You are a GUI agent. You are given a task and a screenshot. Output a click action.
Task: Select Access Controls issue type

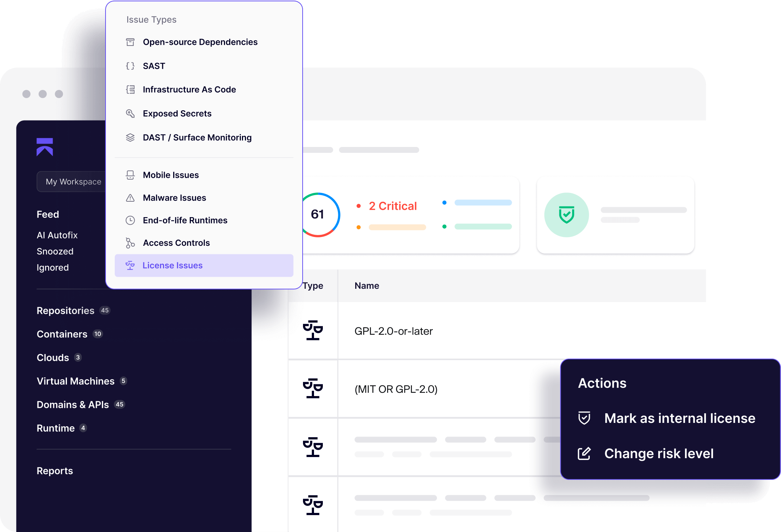coord(176,243)
